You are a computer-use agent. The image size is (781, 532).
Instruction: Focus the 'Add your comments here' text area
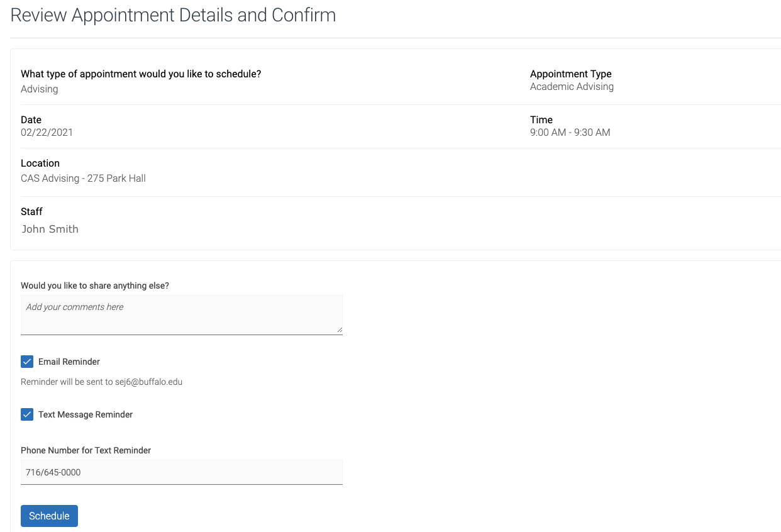[181, 314]
